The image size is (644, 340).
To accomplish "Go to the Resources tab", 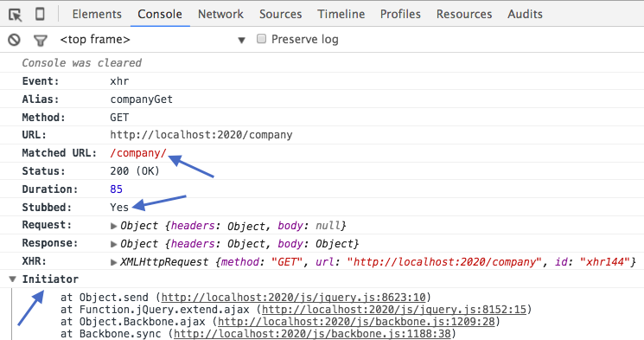I will [x=464, y=14].
